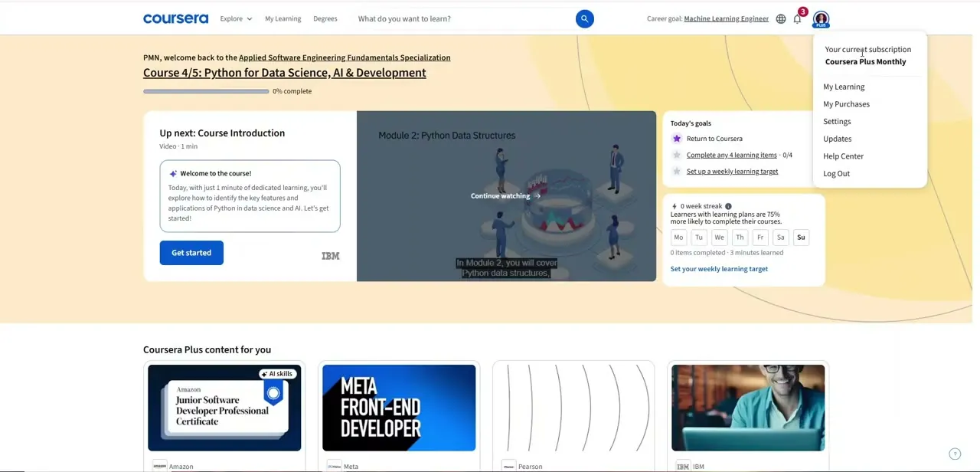Select the We day in streak tracker
This screenshot has width=980, height=472.
tap(719, 238)
